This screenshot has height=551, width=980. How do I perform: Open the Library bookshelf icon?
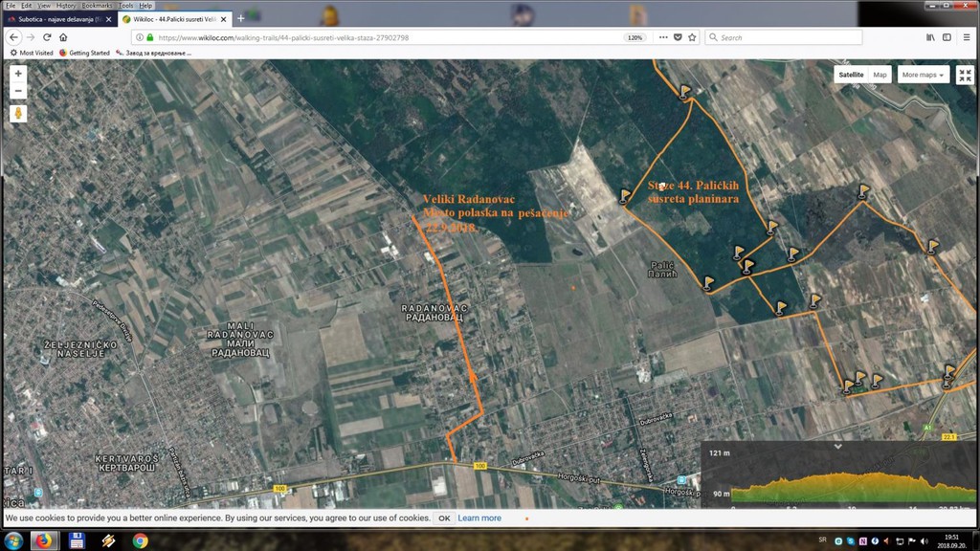coord(929,37)
